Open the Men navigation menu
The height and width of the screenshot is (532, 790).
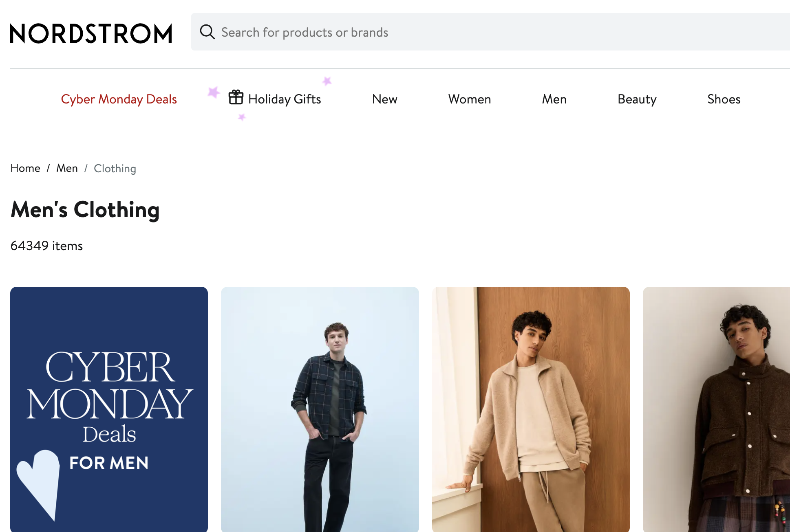[x=554, y=99]
